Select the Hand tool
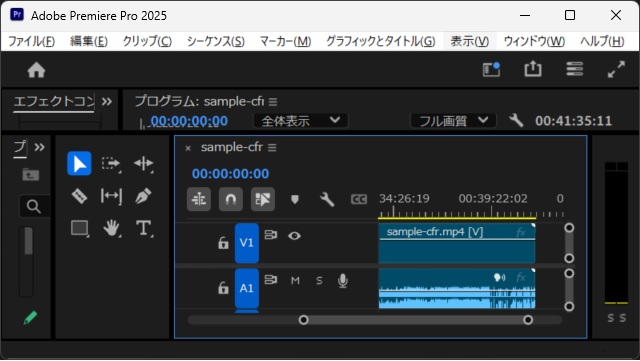The image size is (640, 361). [x=111, y=228]
